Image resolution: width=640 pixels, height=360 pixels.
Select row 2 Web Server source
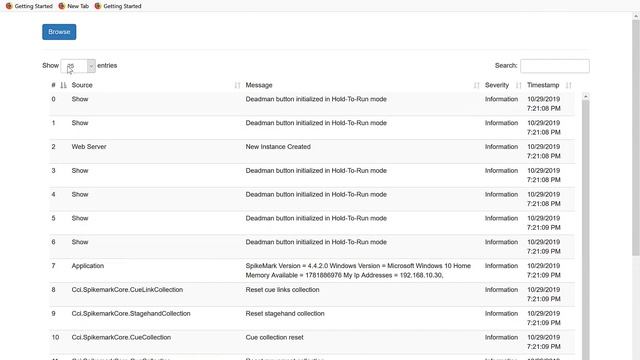coord(89,147)
